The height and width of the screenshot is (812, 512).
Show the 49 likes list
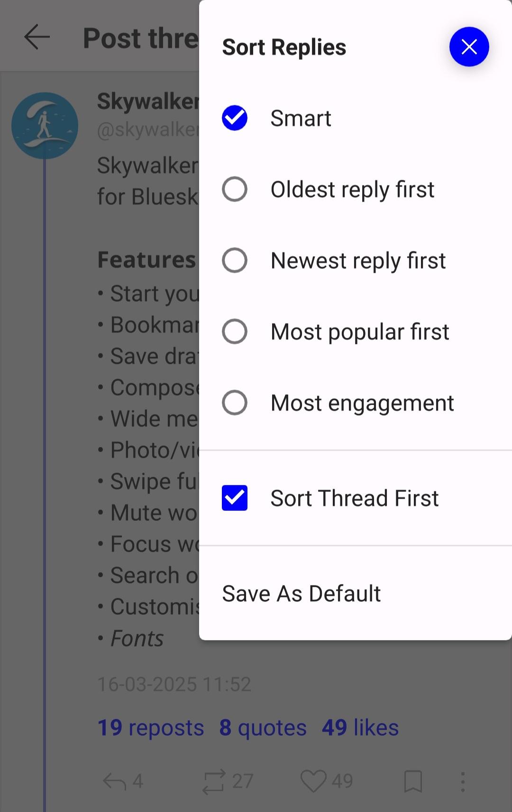[360, 728]
